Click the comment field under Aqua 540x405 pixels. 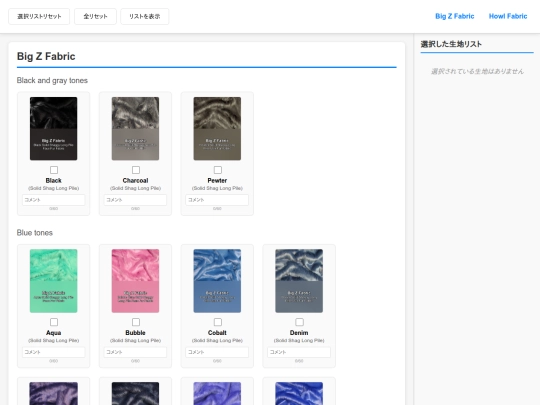tap(53, 352)
